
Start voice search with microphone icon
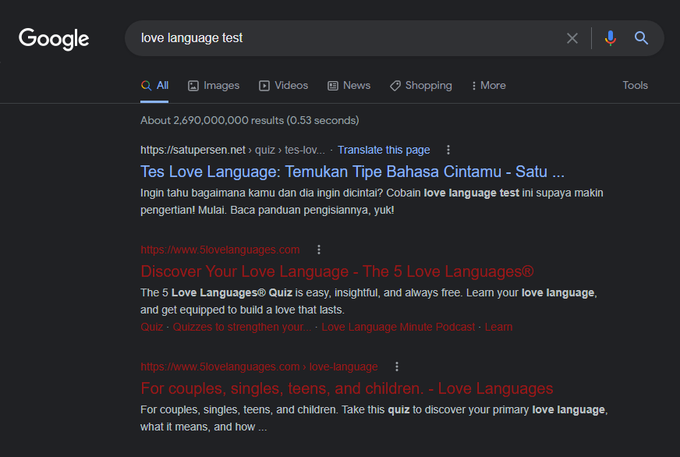pos(610,38)
